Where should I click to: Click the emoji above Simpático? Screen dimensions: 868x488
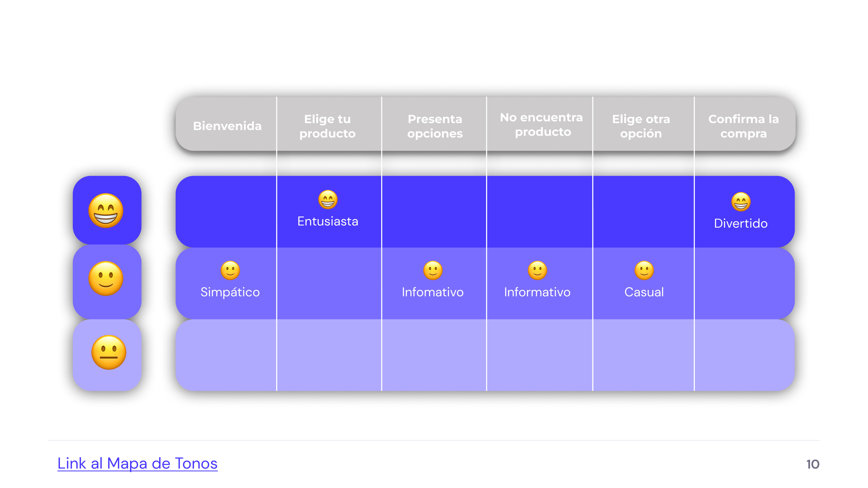click(230, 270)
